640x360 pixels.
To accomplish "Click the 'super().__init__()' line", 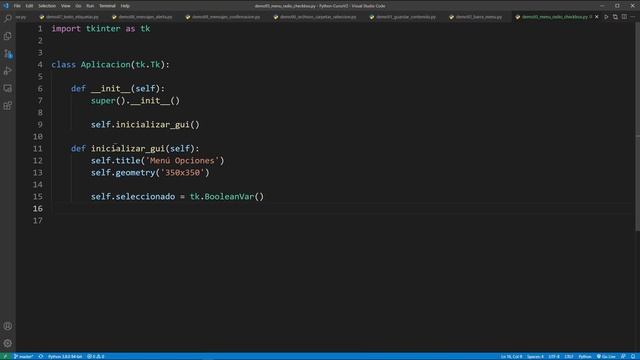I will tap(136, 100).
